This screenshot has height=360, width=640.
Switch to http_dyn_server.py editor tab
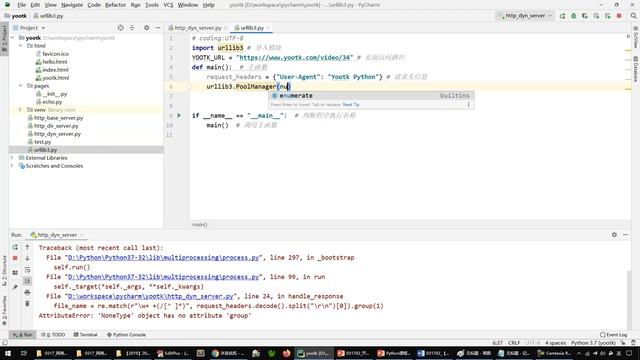[x=198, y=28]
